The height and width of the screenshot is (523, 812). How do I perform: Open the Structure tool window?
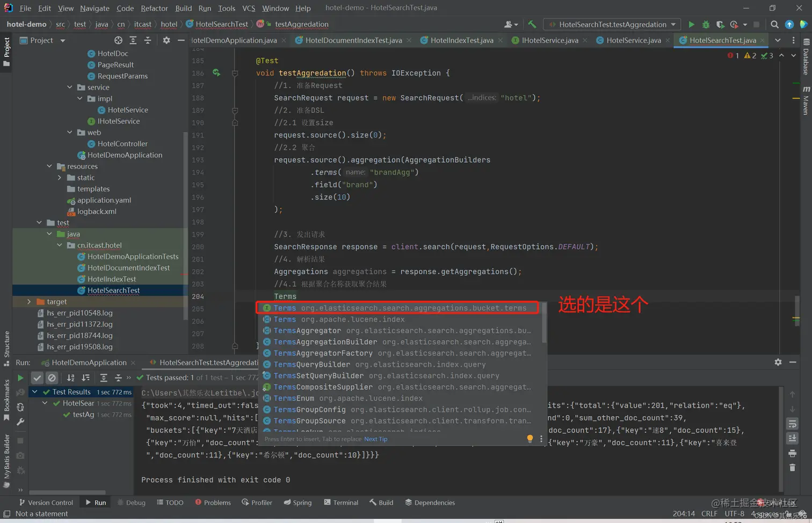[6, 348]
